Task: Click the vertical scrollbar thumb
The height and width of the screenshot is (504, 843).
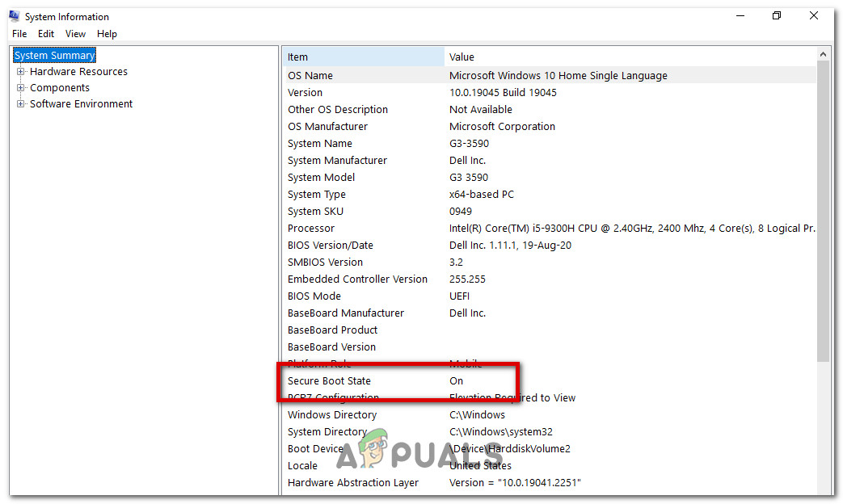Action: [x=823, y=211]
